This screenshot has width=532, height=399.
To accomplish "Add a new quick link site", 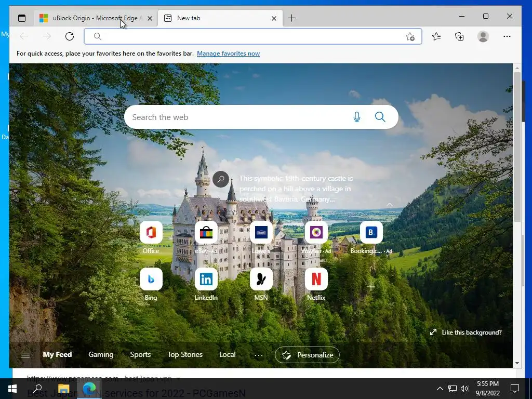I will [x=371, y=286].
